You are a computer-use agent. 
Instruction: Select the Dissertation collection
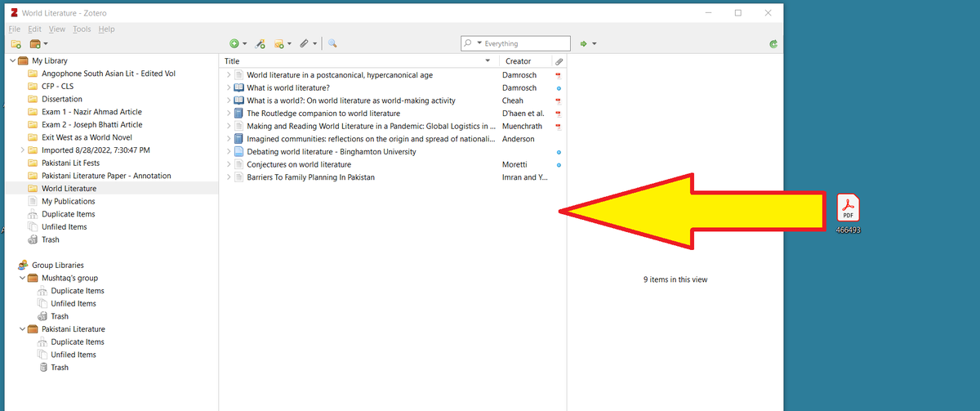[x=62, y=99]
